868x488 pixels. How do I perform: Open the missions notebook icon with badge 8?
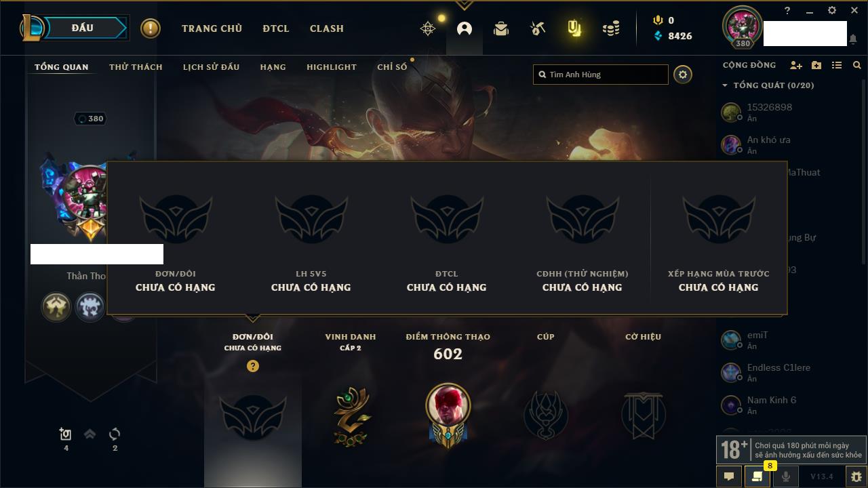[757, 476]
